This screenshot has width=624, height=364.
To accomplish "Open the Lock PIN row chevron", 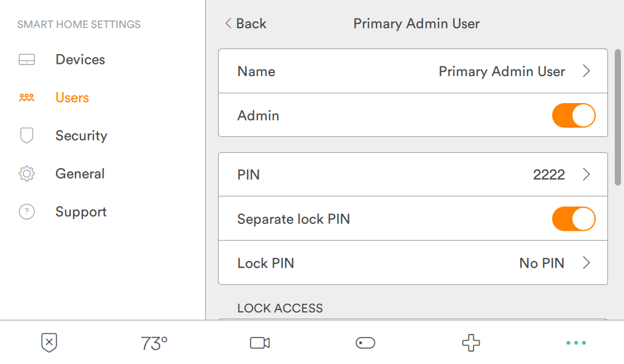I will pyautogui.click(x=587, y=263).
